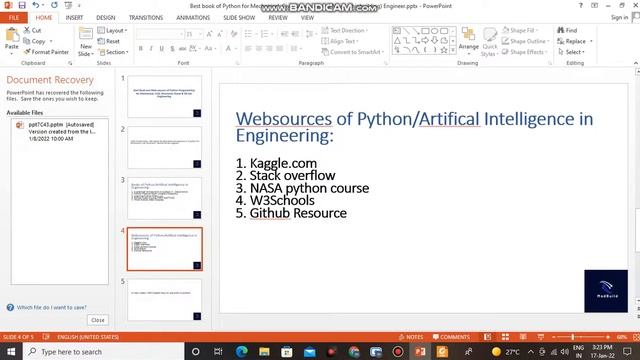Pick the Right Arrow shape
640x360 pixels.
425,40
